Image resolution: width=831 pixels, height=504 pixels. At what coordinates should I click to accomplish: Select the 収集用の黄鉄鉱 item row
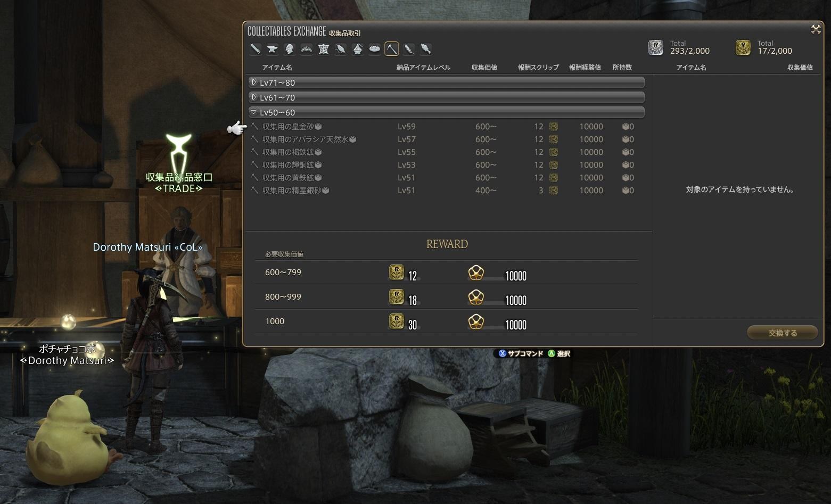pos(447,178)
